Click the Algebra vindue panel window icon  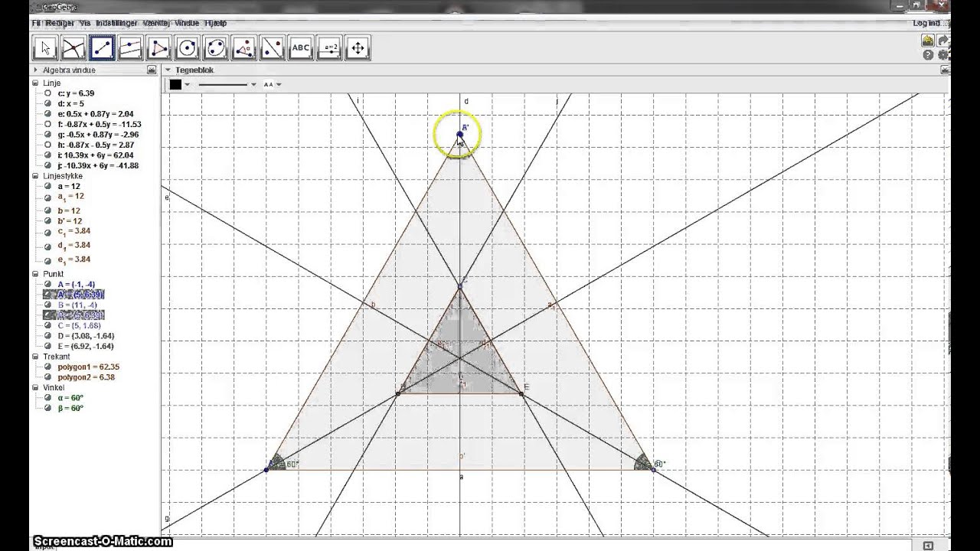coord(151,70)
